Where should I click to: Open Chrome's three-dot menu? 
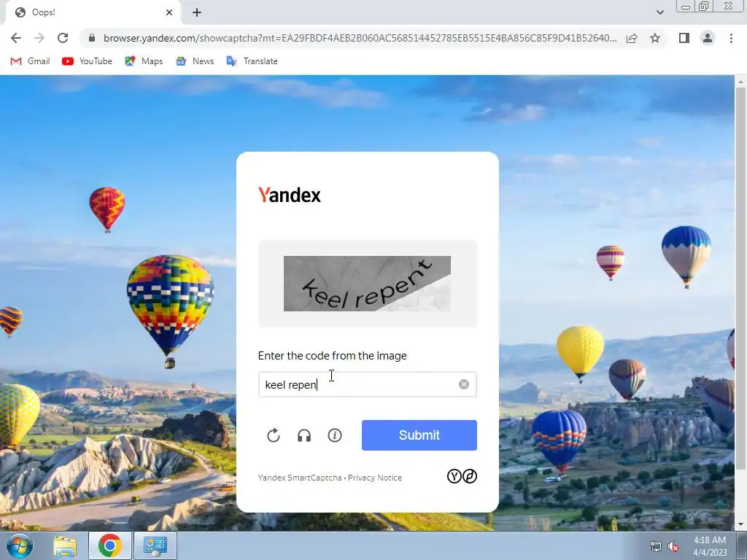click(731, 38)
